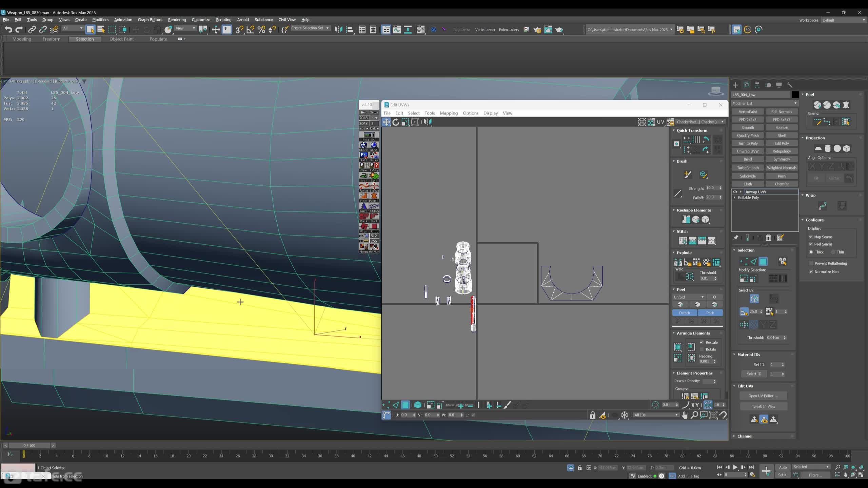The image size is (868, 488).
Task: Toggle the lock selection icon in Edit UVWs
Action: coord(592,415)
